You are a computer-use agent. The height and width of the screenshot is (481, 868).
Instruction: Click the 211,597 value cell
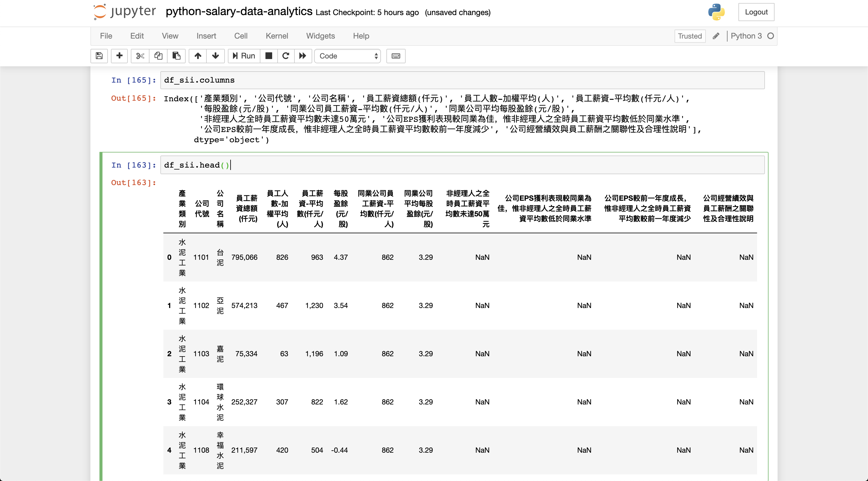pyautogui.click(x=244, y=450)
